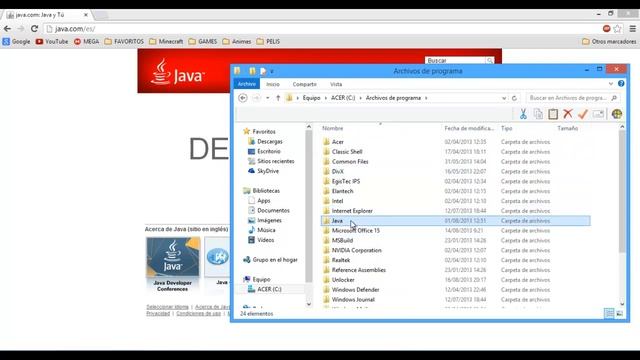Select Windows Defender folder row
Viewport: 640px width, 360px height.
click(456, 290)
